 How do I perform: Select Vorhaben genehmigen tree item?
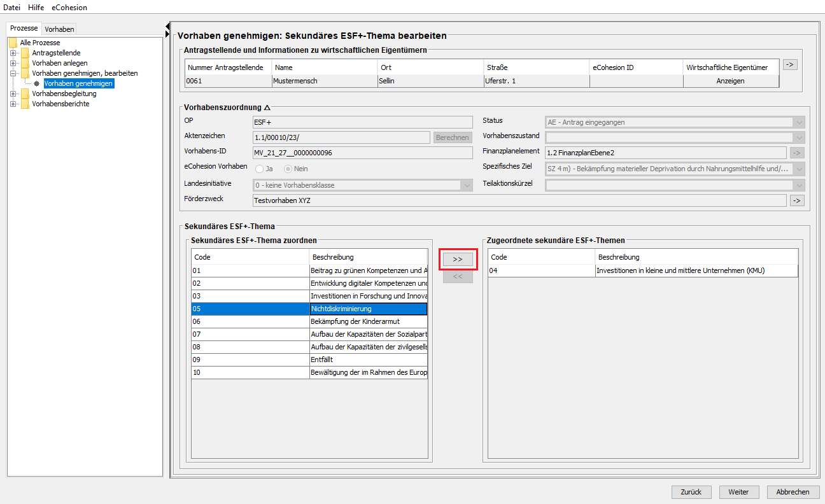(x=78, y=83)
